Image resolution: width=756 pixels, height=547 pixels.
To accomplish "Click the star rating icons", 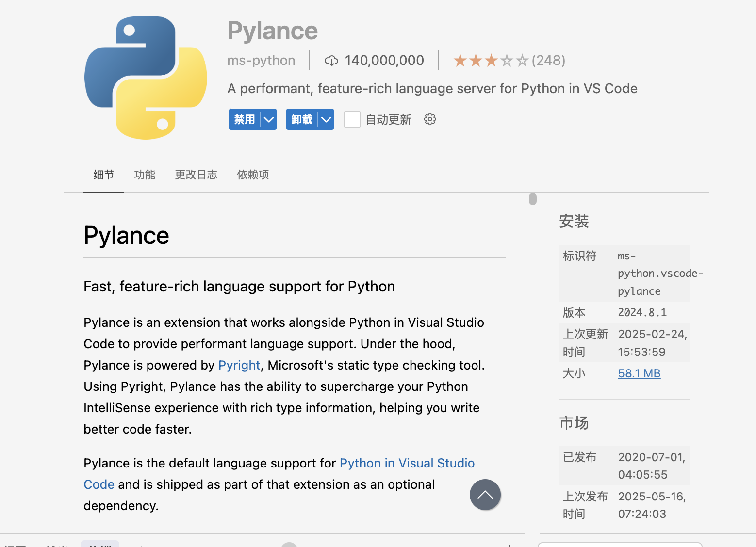I will click(491, 61).
